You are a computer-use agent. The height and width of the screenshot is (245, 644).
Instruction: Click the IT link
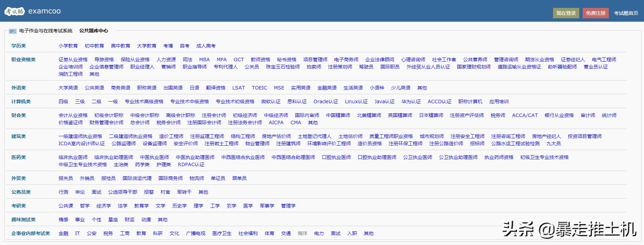[x=78, y=233]
